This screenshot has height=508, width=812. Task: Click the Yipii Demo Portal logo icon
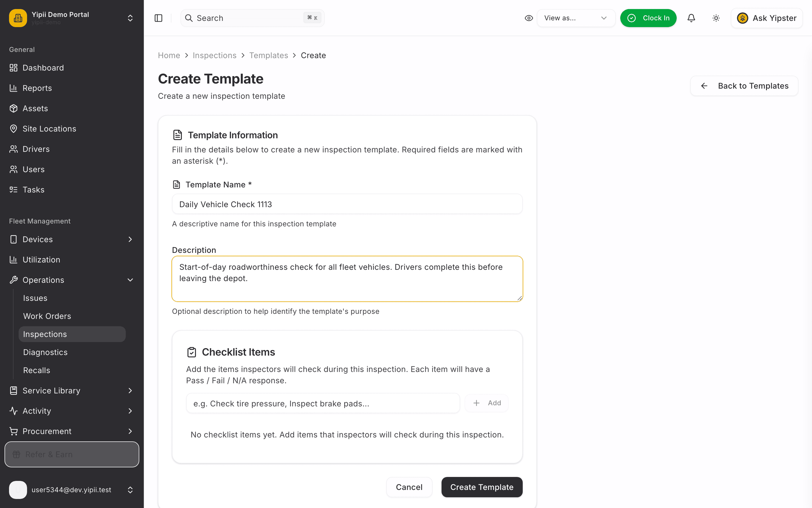18,18
